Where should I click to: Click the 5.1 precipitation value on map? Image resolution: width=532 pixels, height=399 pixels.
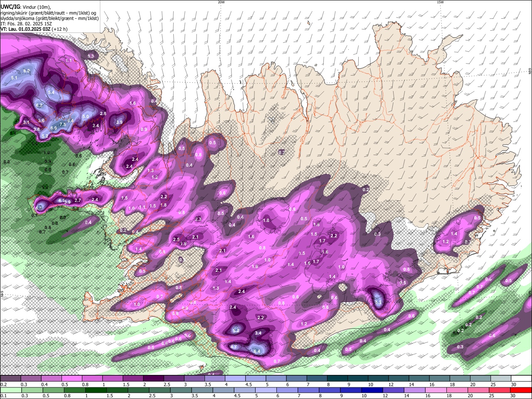pos(14,78)
